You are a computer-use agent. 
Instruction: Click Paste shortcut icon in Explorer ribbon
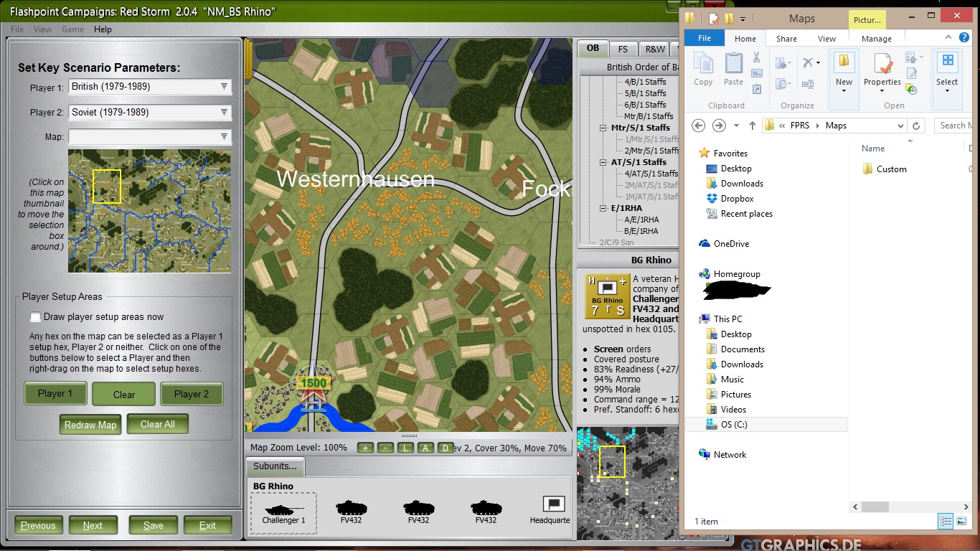point(756,89)
